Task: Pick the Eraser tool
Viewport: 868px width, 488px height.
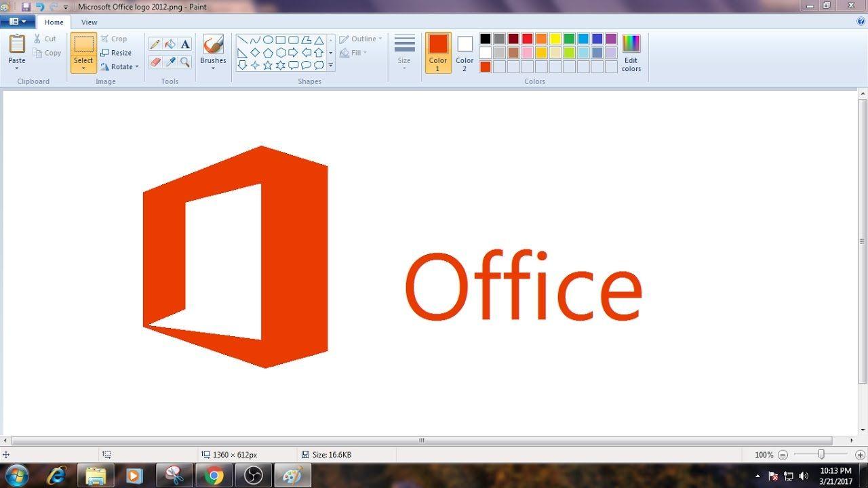Action: (x=155, y=62)
